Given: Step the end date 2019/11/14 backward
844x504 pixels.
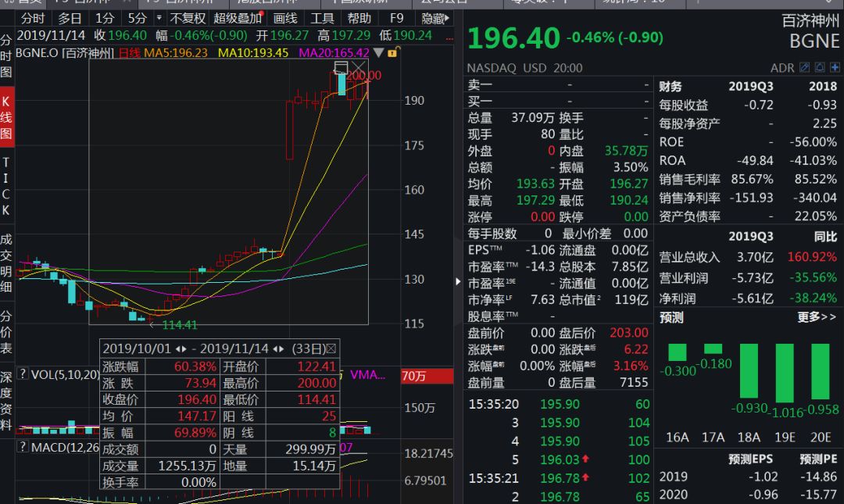Looking at the screenshot, I should pos(275,349).
